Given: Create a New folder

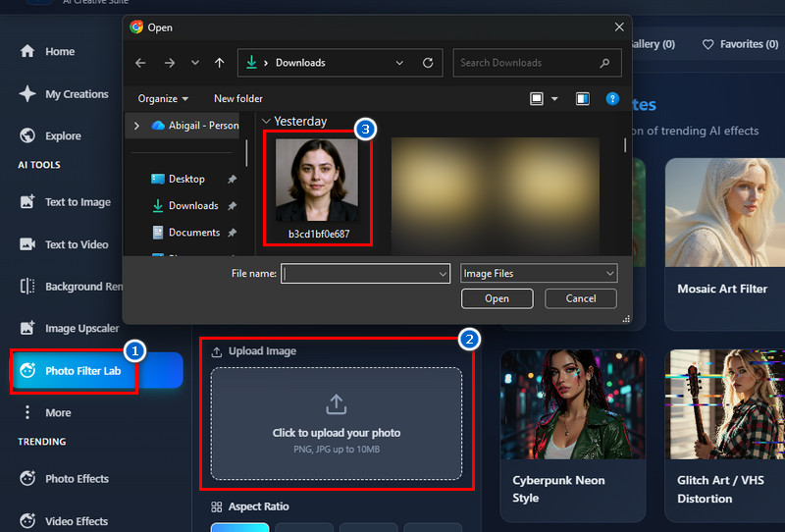Looking at the screenshot, I should (x=238, y=99).
